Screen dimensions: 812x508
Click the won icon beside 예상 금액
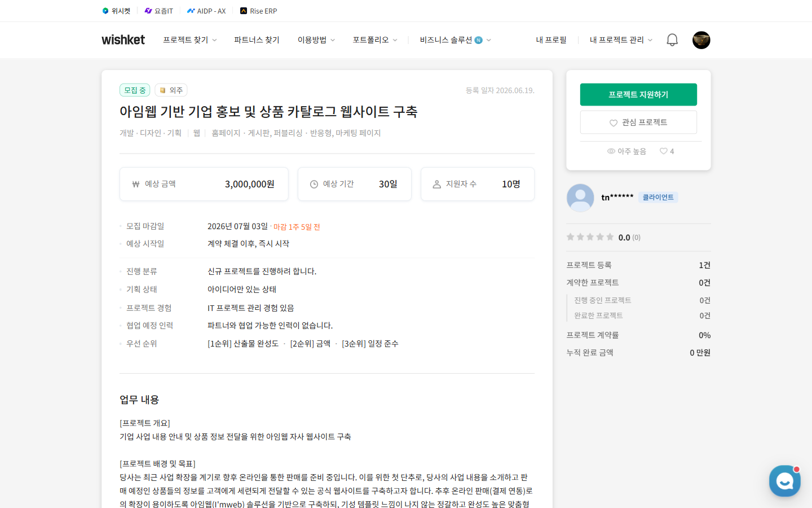[135, 184]
